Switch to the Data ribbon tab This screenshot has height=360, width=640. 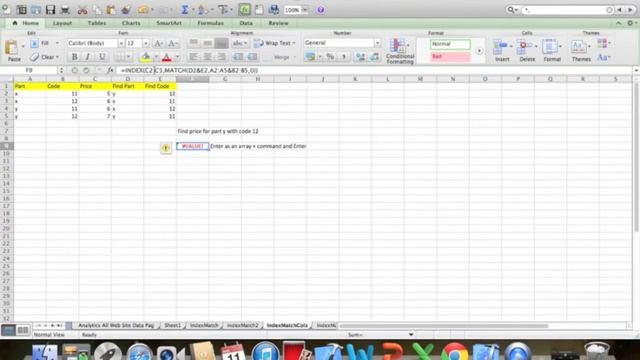[246, 23]
